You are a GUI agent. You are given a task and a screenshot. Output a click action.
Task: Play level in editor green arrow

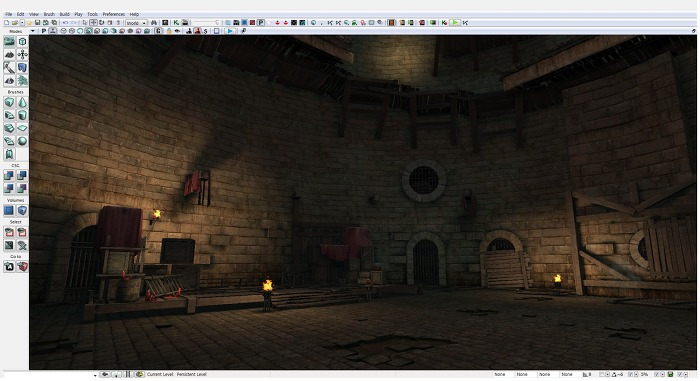(454, 22)
